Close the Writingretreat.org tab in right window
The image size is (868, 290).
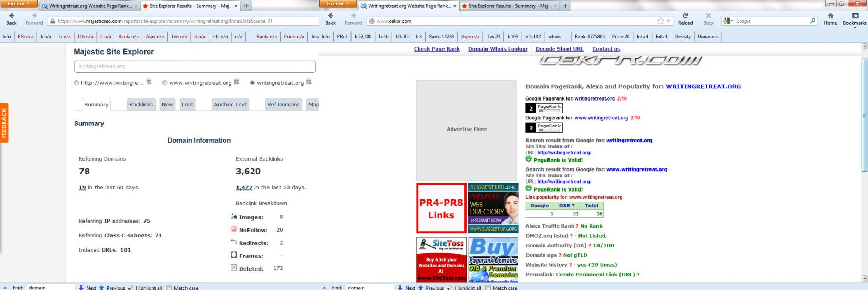(x=455, y=6)
